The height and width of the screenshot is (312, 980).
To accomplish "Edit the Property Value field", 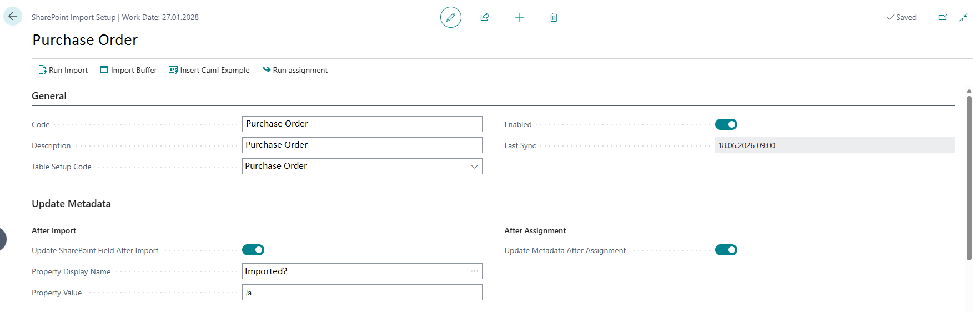I will (362, 293).
